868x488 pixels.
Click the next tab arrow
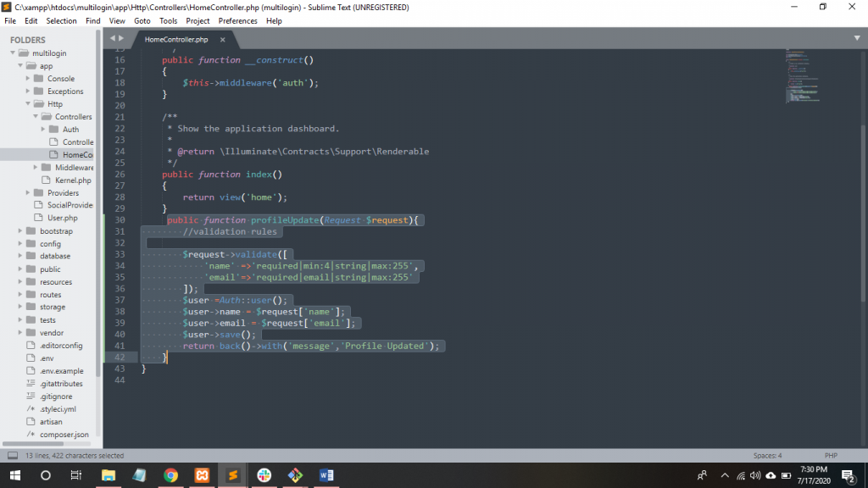click(x=120, y=39)
